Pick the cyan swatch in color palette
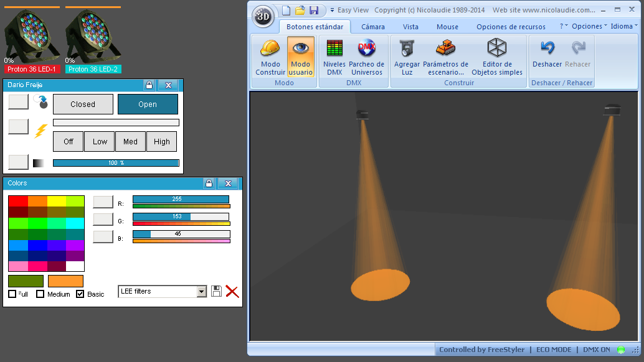Screen dimensions: 644x362 (75, 223)
